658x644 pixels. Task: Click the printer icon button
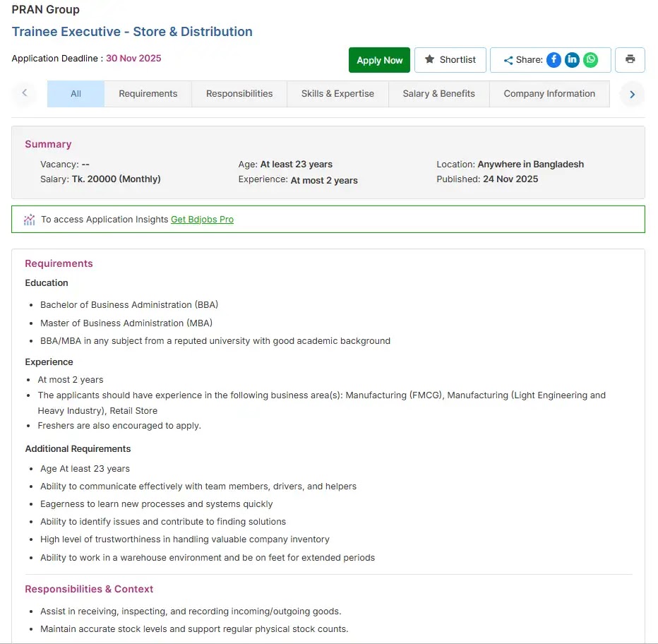pos(630,60)
